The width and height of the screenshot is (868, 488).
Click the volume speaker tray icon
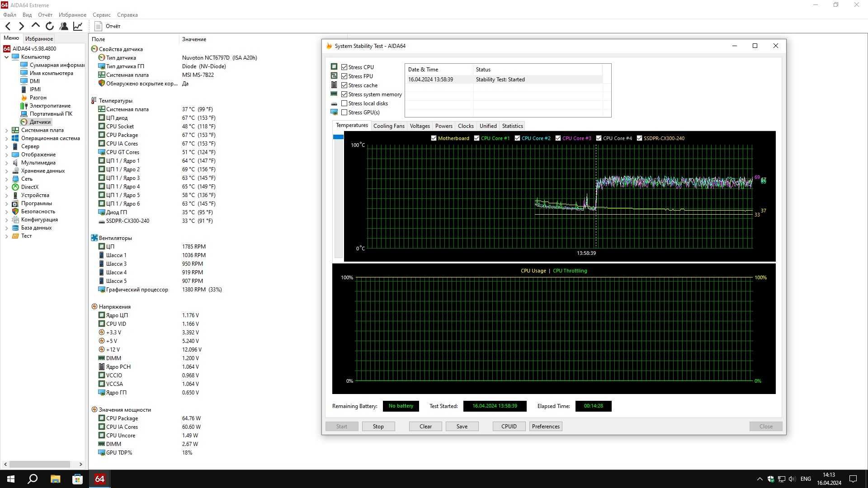point(792,479)
